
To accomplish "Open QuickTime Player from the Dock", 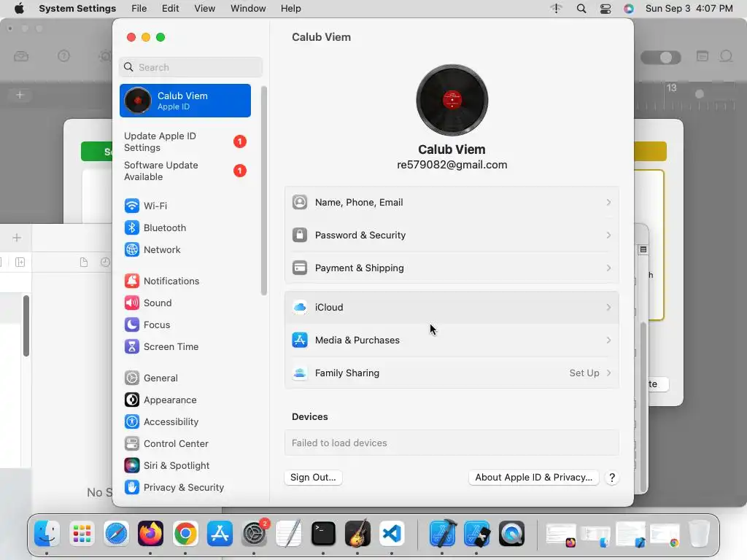I will tap(511, 533).
